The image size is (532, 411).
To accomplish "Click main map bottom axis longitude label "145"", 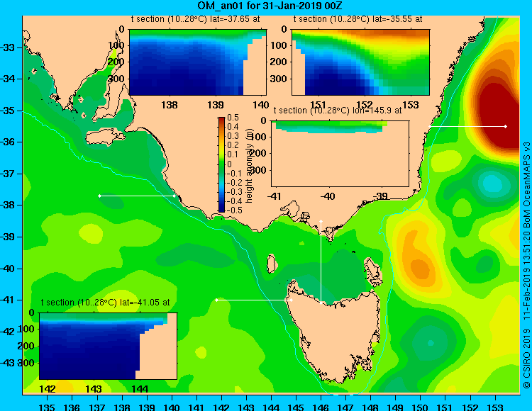I will pos(296,407).
